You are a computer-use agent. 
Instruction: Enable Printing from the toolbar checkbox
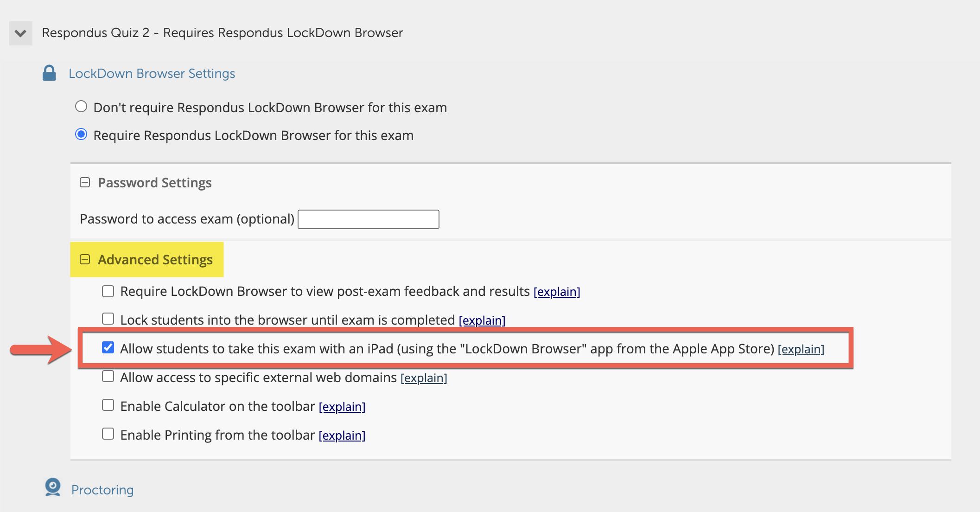click(108, 434)
